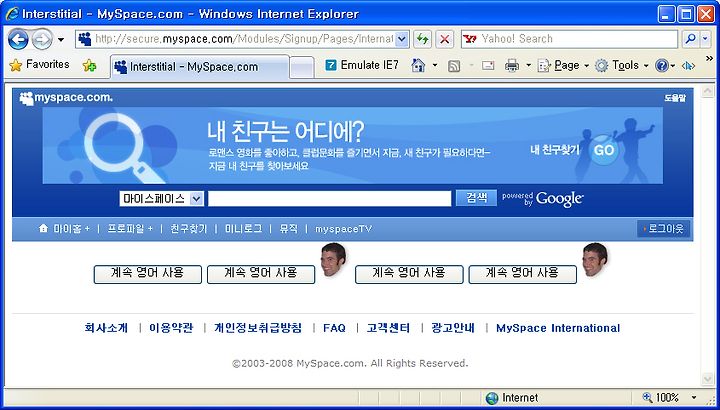
Task: Click the 광고안내 footer link
Action: tap(453, 328)
